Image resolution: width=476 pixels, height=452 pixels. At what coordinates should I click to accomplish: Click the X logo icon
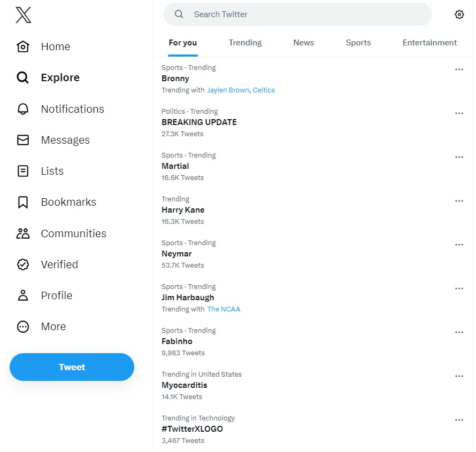pos(24,15)
